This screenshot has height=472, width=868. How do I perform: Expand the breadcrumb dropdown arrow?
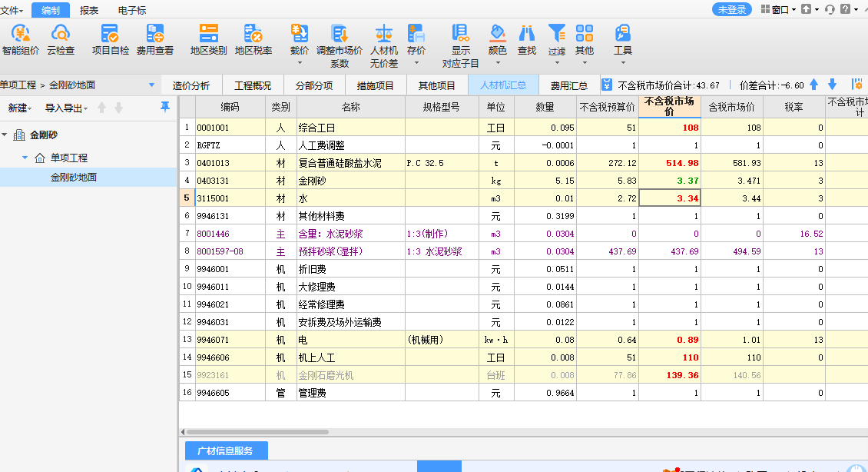[x=151, y=85]
